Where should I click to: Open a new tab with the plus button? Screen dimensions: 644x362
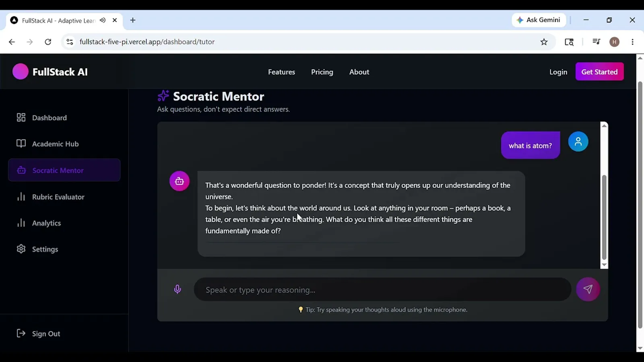[133, 20]
